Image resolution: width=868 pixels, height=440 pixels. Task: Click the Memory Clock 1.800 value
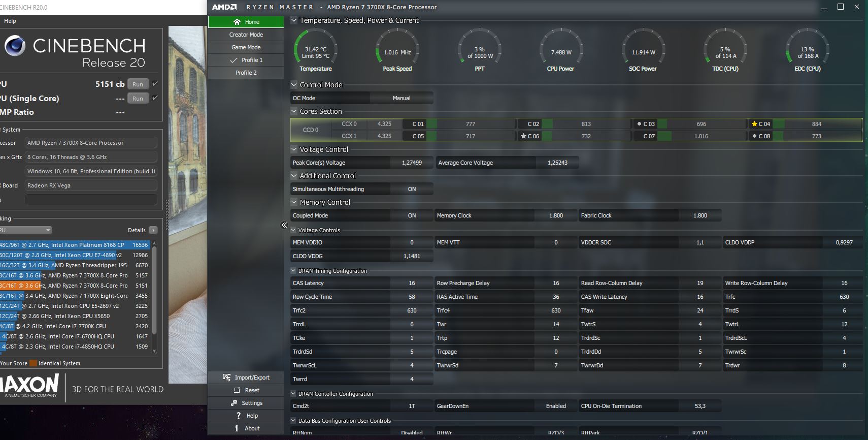click(556, 215)
